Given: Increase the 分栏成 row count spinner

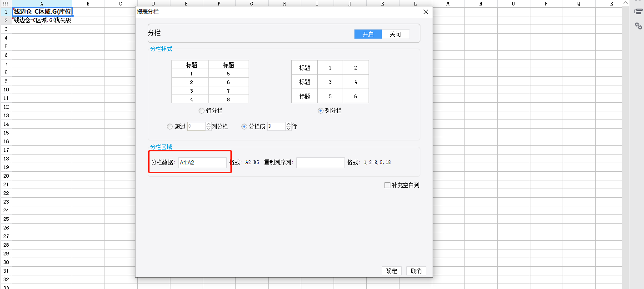Looking at the screenshot, I should pos(289,125).
